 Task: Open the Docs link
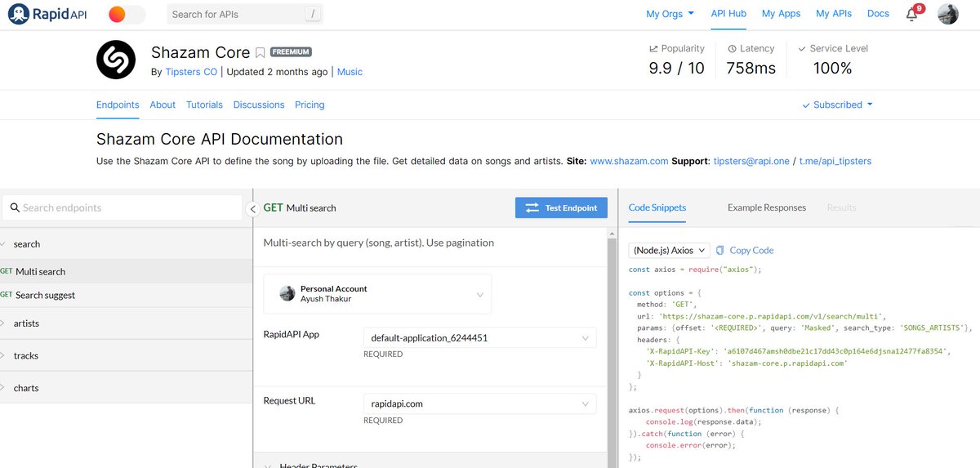(878, 14)
